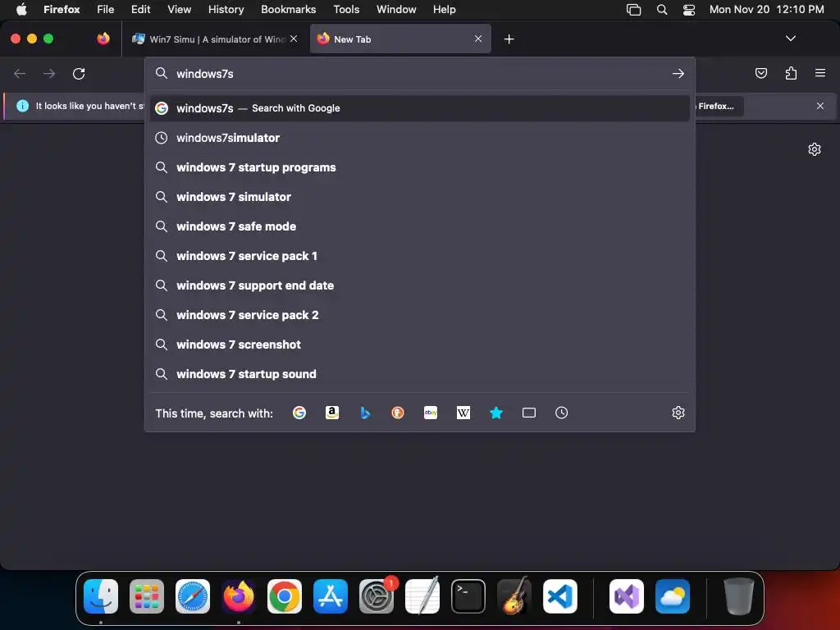This screenshot has height=630, width=840.
Task: Open macOS Control Center icon
Action: tap(689, 9)
